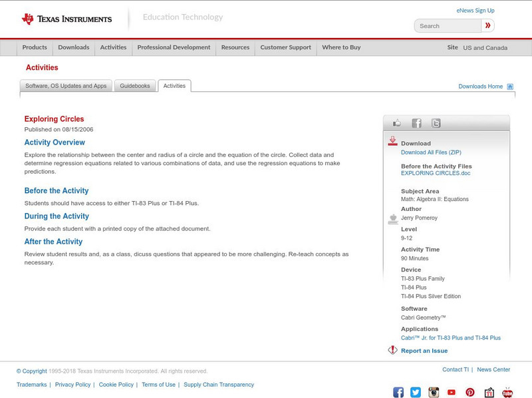
Task: Like the activity with thumbs up icon
Action: click(x=396, y=122)
